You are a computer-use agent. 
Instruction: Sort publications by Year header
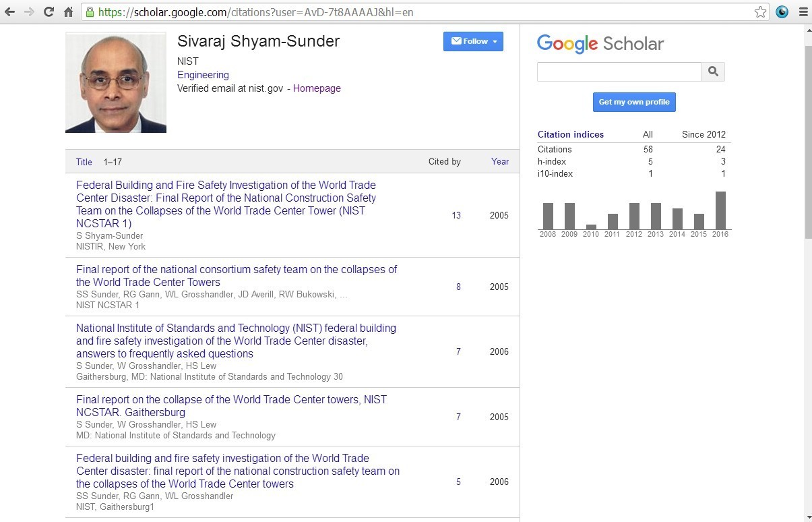coord(500,161)
